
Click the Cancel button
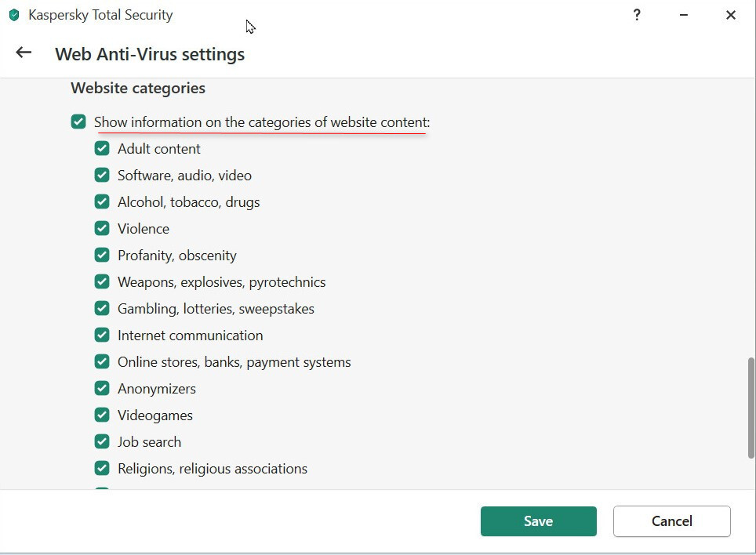click(x=671, y=521)
